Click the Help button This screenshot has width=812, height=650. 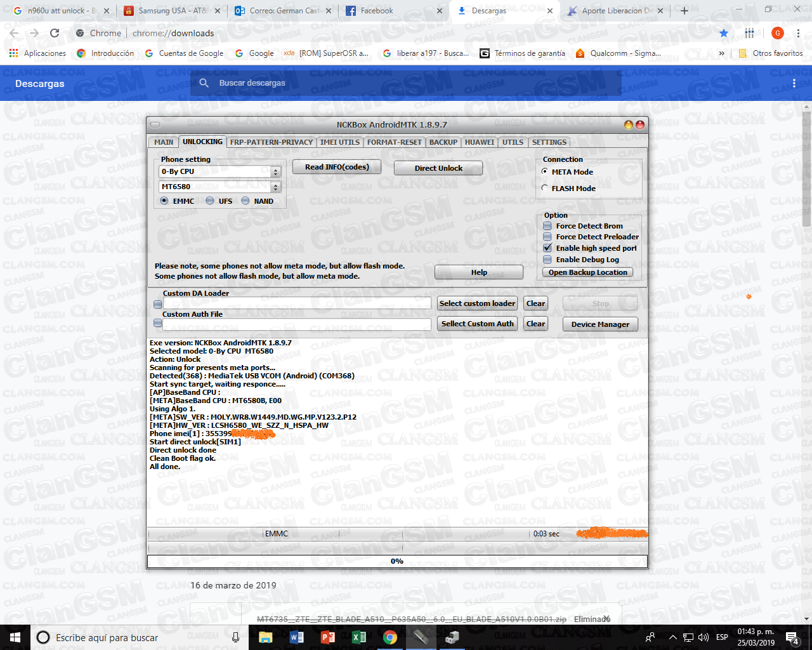pyautogui.click(x=479, y=272)
